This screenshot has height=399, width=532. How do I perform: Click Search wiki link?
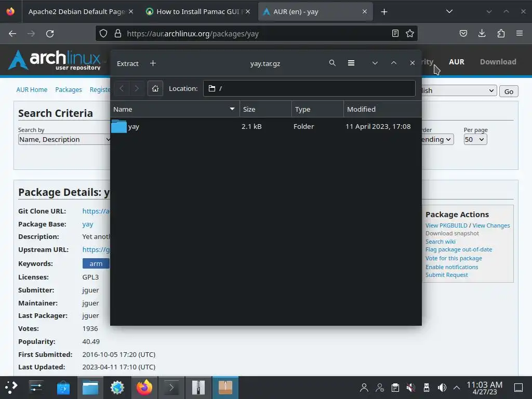point(441,242)
